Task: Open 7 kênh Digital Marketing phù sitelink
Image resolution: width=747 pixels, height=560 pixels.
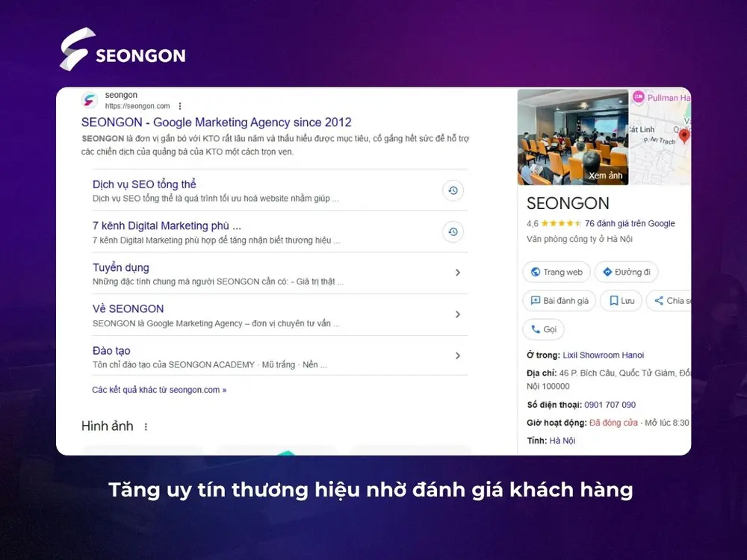Action: click(167, 225)
